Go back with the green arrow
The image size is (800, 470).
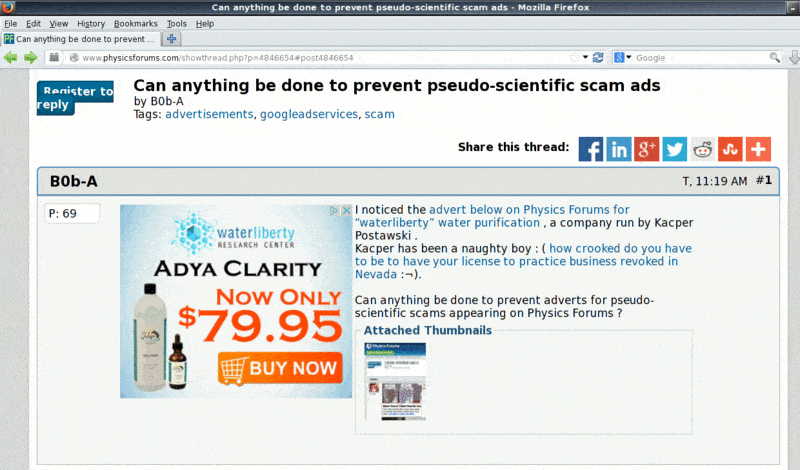(10, 58)
